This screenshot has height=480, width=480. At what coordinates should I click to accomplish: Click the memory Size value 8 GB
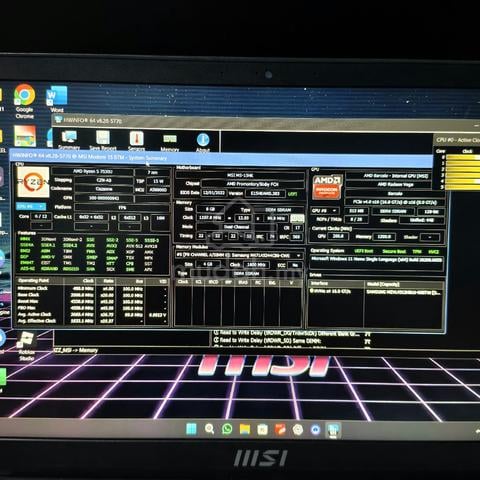pos(210,209)
